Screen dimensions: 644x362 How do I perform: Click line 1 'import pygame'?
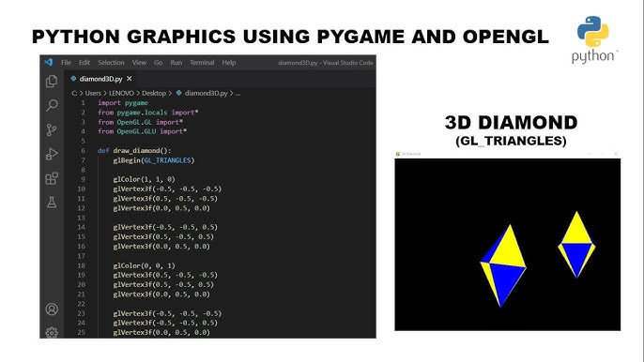(123, 102)
